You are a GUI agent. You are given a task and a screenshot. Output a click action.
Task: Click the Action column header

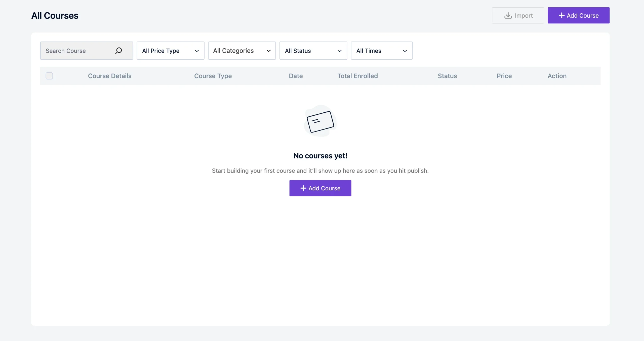click(x=557, y=76)
